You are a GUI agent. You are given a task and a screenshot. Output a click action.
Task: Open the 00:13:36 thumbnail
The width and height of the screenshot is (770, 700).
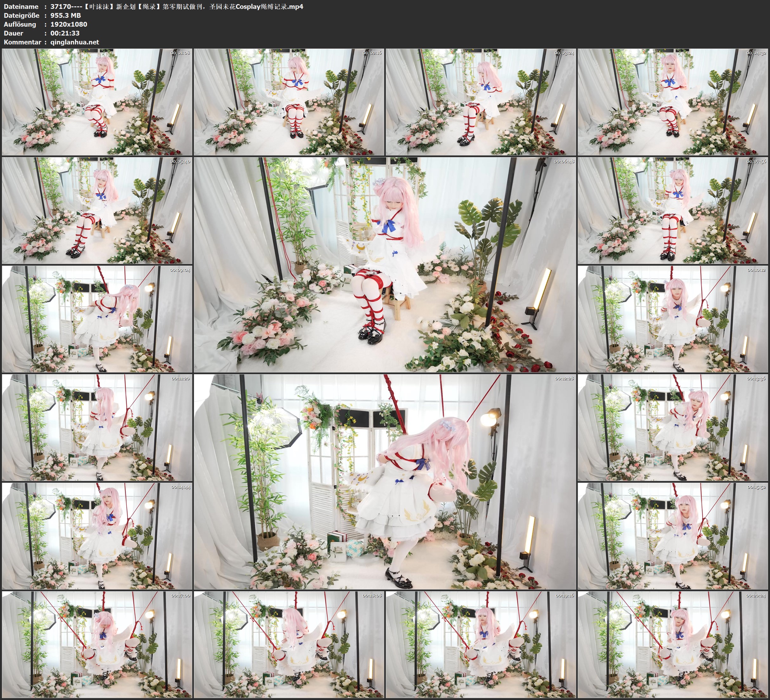pos(673,427)
